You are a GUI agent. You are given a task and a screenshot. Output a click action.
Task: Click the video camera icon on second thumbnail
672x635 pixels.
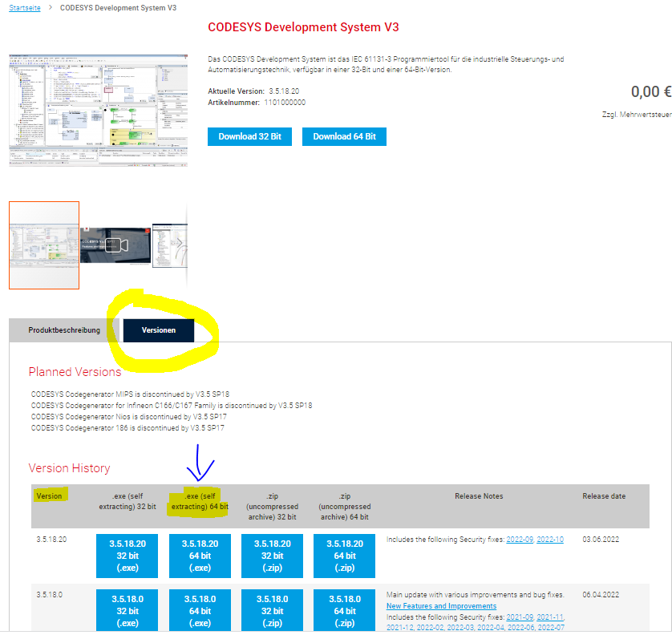point(116,245)
